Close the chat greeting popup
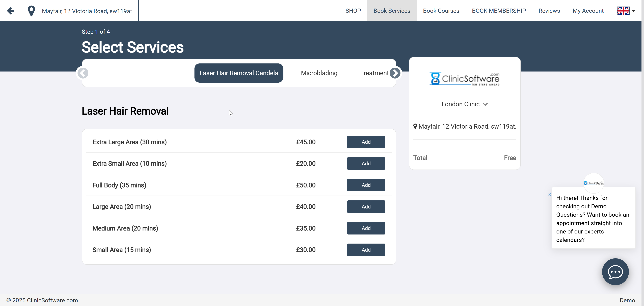This screenshot has width=644, height=306. click(550, 194)
